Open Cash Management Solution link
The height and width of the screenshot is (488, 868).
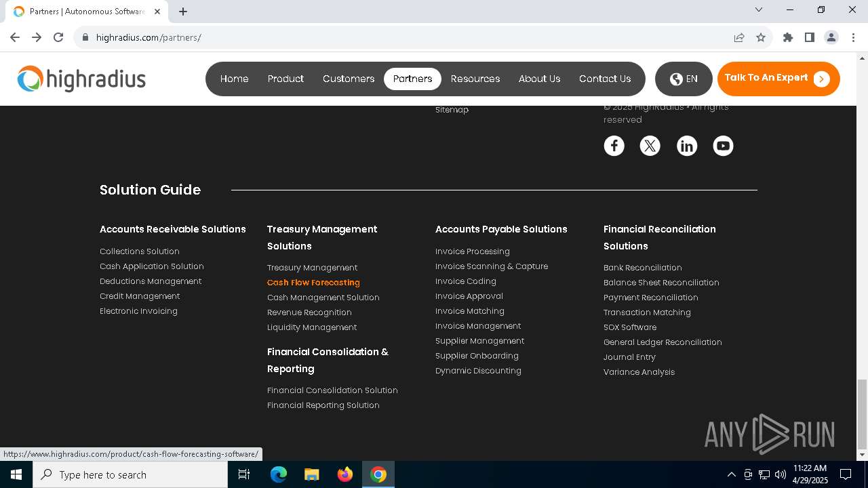coord(323,298)
